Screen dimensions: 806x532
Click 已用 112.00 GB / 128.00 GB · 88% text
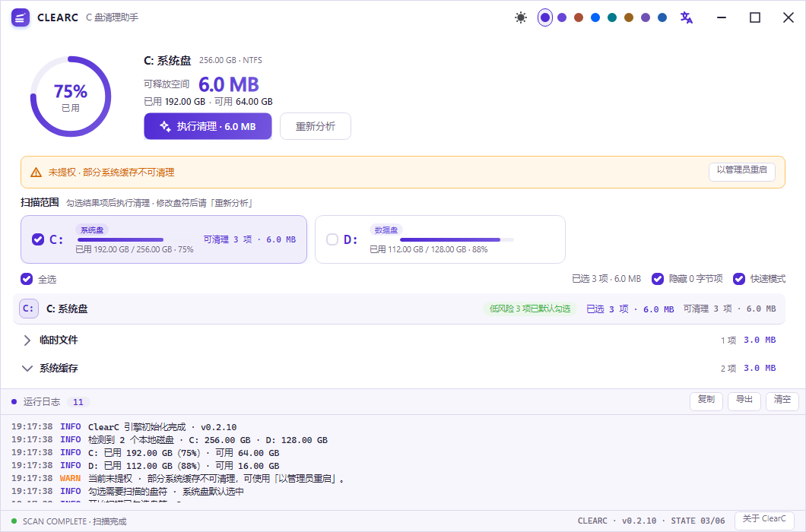point(429,249)
